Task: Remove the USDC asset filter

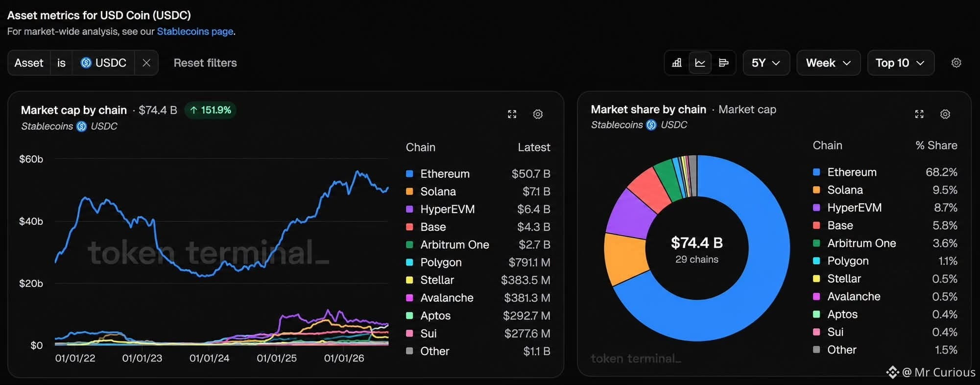Action: (146, 63)
